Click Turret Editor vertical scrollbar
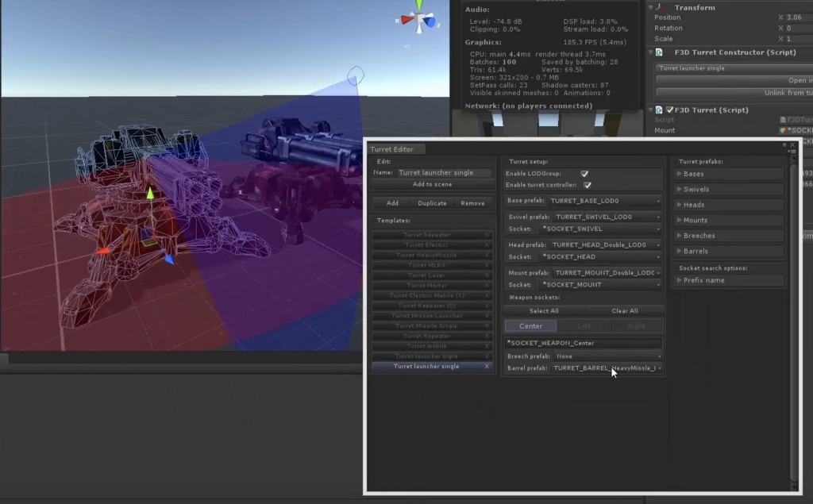The height and width of the screenshot is (504, 813). click(x=793, y=321)
